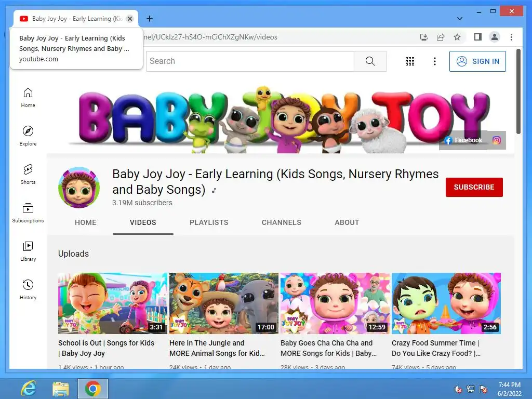Open File Explorer from the taskbar

point(61,389)
